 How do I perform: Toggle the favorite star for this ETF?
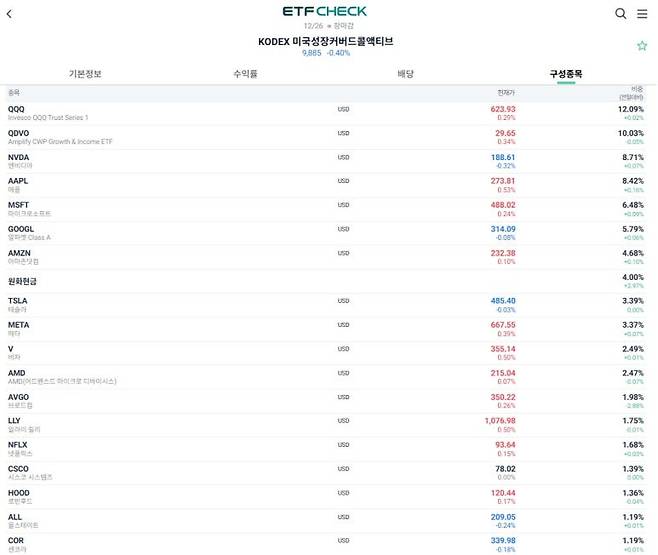642,46
